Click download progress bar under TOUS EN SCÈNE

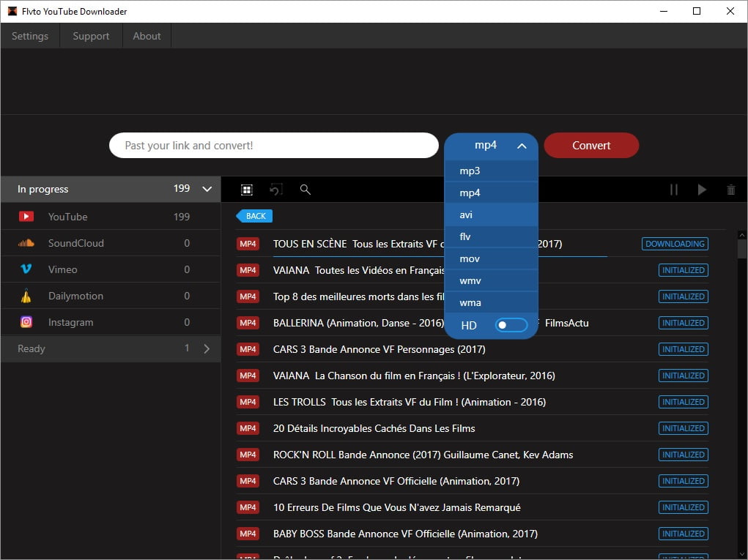(440, 256)
